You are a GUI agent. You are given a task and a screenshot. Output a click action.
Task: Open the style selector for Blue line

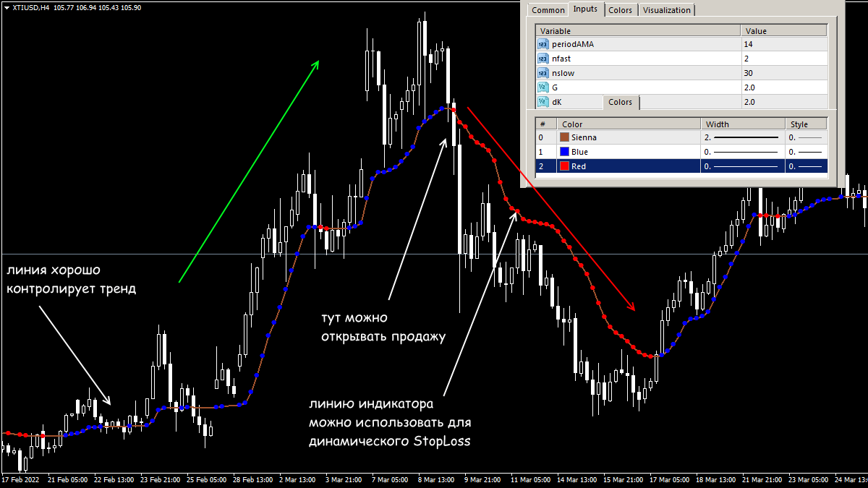click(x=807, y=152)
